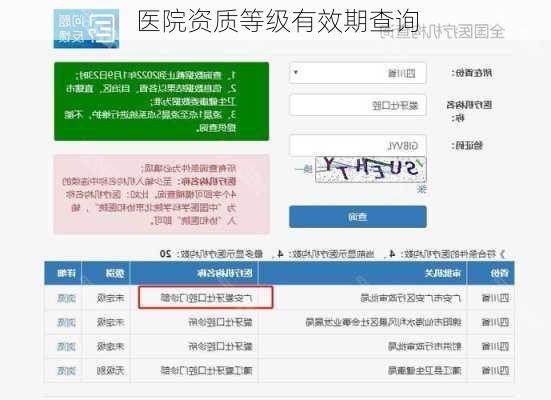Open 浏览 link for 广安馨牙仕口腔门诊部 row
551x400 pixels.
click(66, 298)
